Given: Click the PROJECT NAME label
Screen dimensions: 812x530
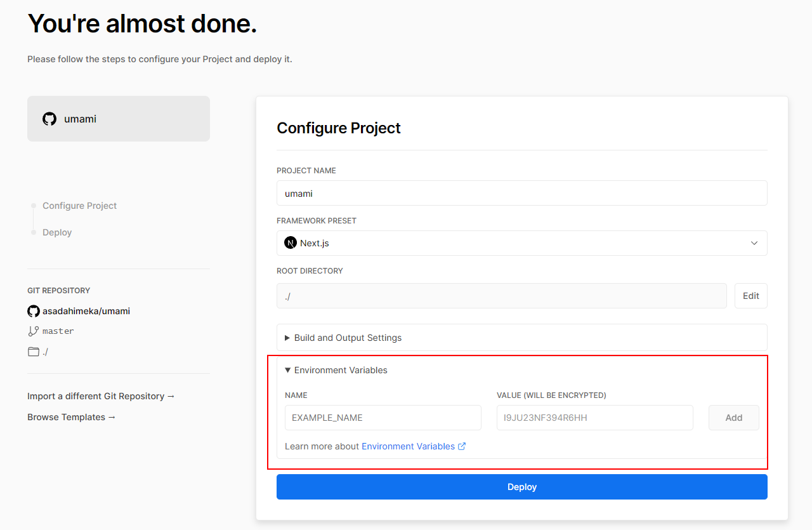Looking at the screenshot, I should coord(306,171).
